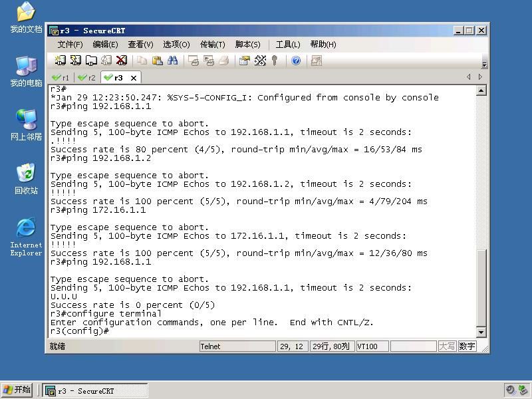
Task: Minimize the SecureCRT window
Action: pos(458,31)
